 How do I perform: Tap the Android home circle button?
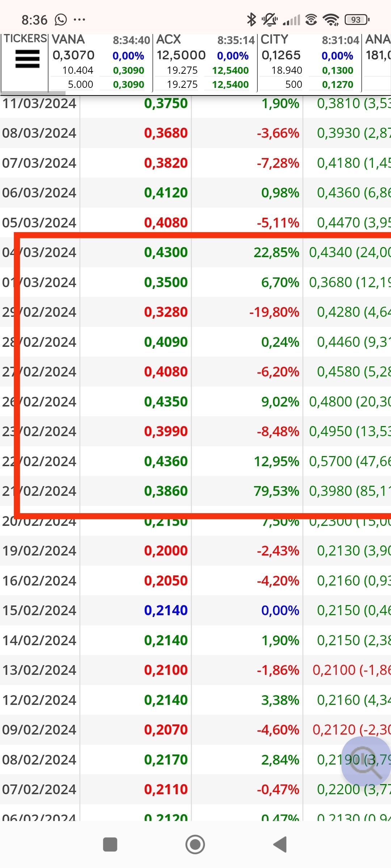click(195, 844)
